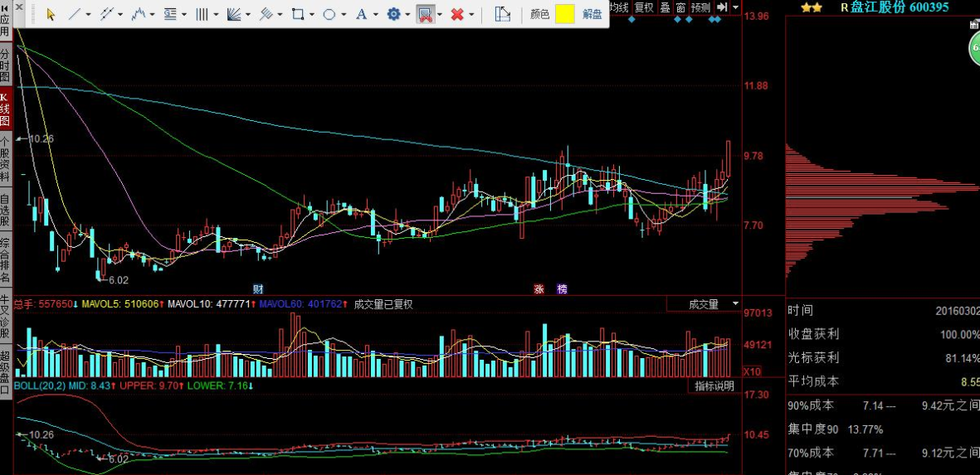980x475 pixels.
Task: Expand the ellipse tool dropdown arrow
Action: (x=344, y=14)
